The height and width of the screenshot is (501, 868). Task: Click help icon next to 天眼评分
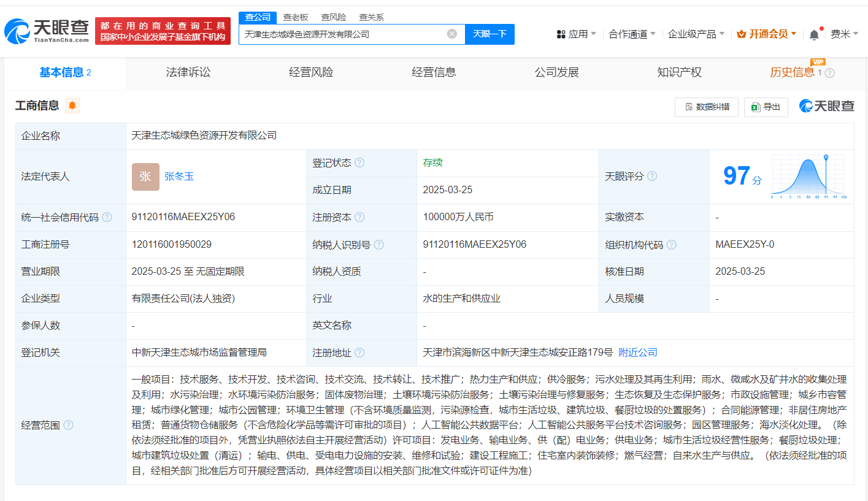652,177
